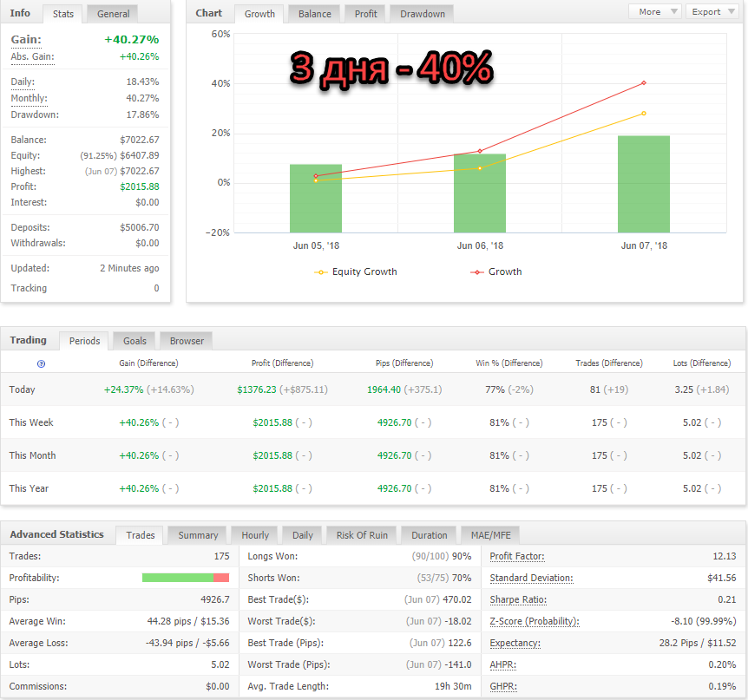Click the (Jun 07) 470.02 Best Trade value
Screen dimensions: 748x700
pyautogui.click(x=438, y=600)
